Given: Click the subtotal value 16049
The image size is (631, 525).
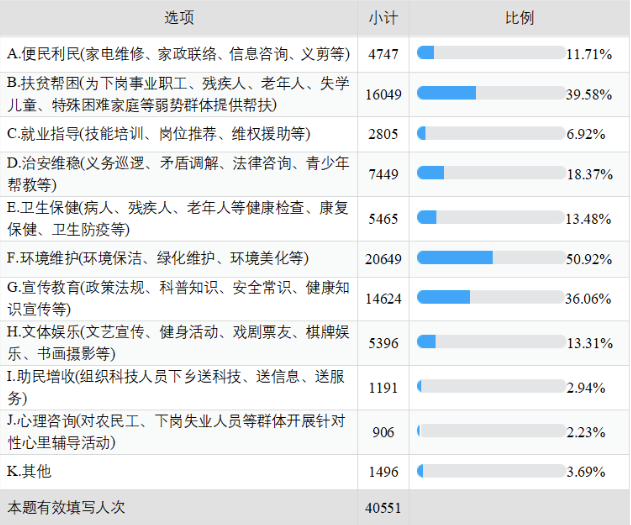Looking at the screenshot, I should tap(383, 94).
